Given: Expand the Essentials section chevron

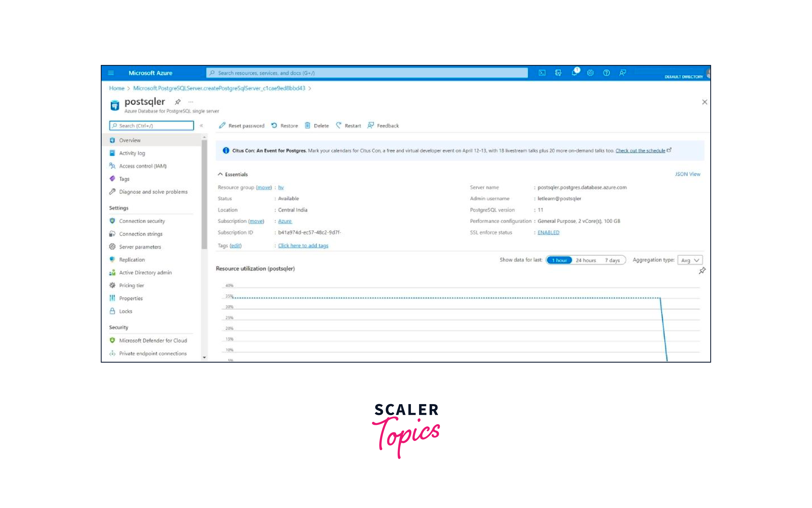Looking at the screenshot, I should tap(222, 174).
